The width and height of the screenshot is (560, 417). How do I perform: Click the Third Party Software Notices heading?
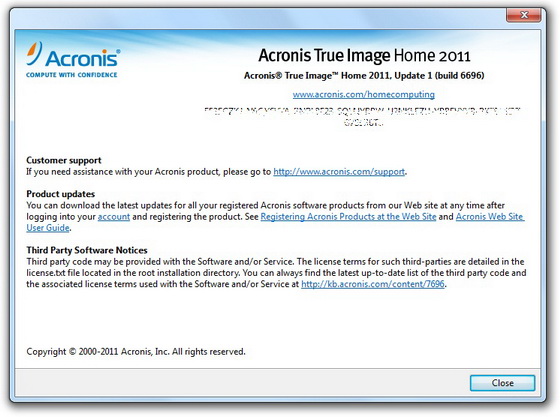[87, 250]
